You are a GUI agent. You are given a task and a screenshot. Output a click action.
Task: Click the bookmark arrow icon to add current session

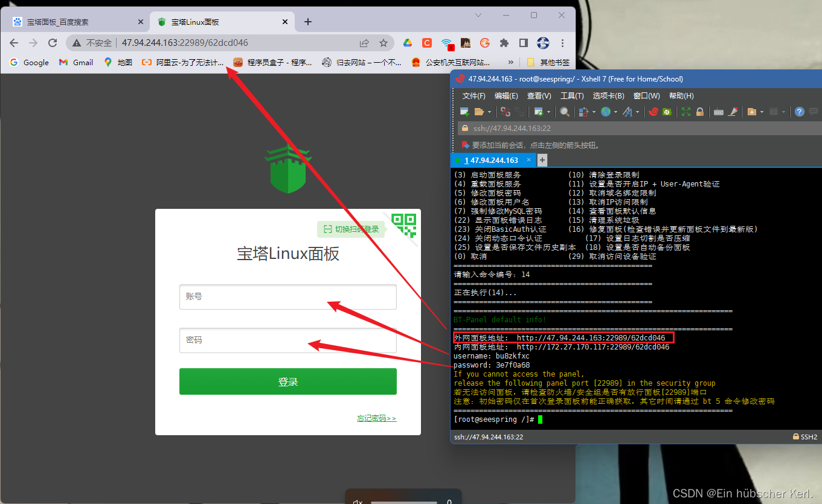coord(466,145)
